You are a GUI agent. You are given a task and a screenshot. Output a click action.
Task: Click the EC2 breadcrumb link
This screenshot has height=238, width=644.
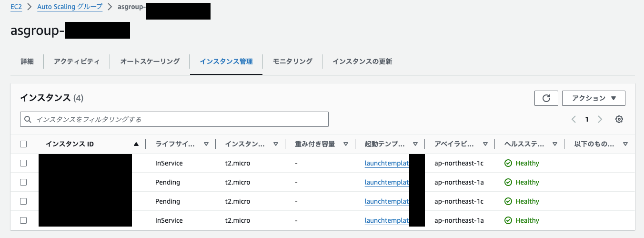(16, 8)
